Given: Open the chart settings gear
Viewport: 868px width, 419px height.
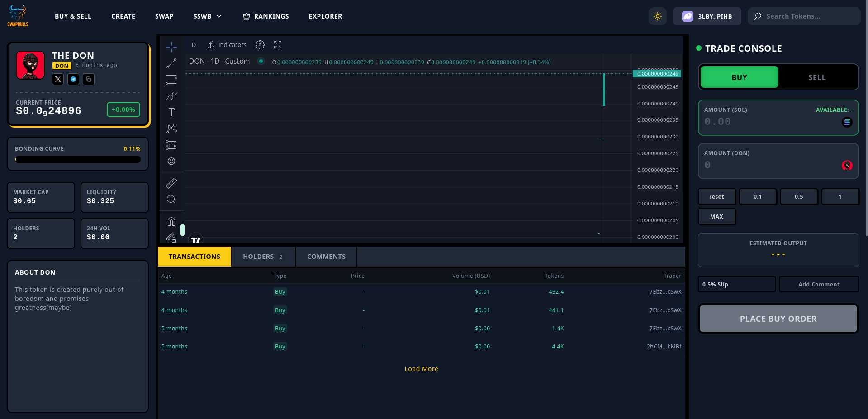Looking at the screenshot, I should [260, 45].
